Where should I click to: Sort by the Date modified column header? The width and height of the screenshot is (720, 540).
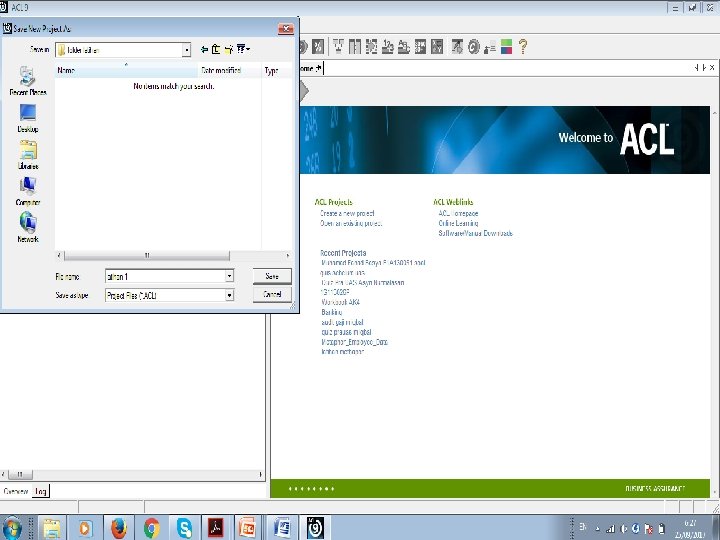[x=230, y=70]
